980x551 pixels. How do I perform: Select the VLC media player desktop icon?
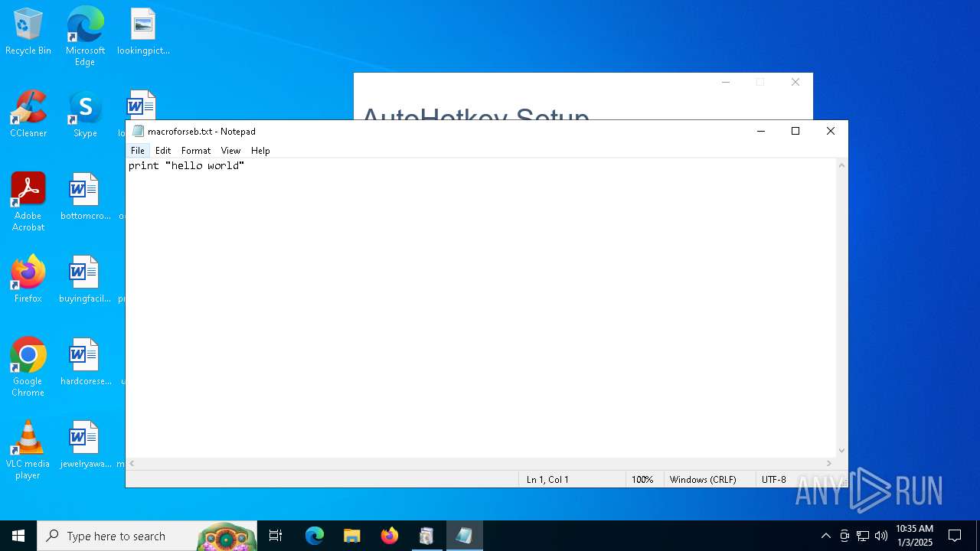click(28, 450)
